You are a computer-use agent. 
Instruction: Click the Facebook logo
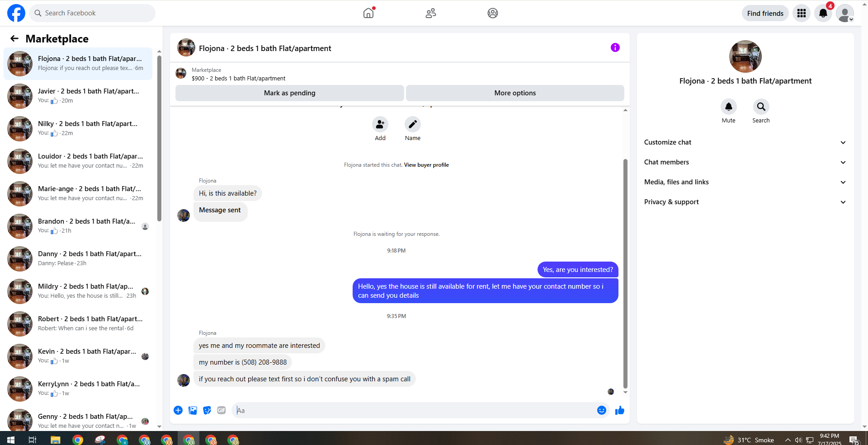pos(16,13)
